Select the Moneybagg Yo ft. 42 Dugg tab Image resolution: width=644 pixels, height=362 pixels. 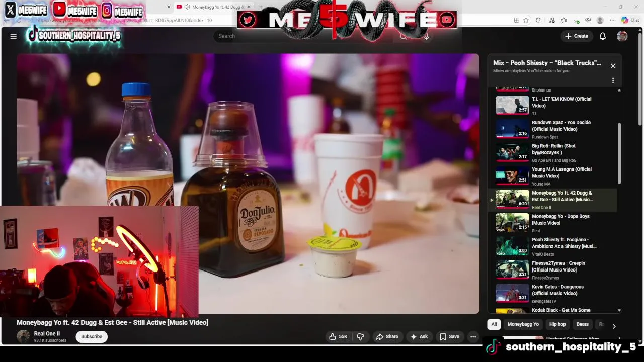point(215,7)
